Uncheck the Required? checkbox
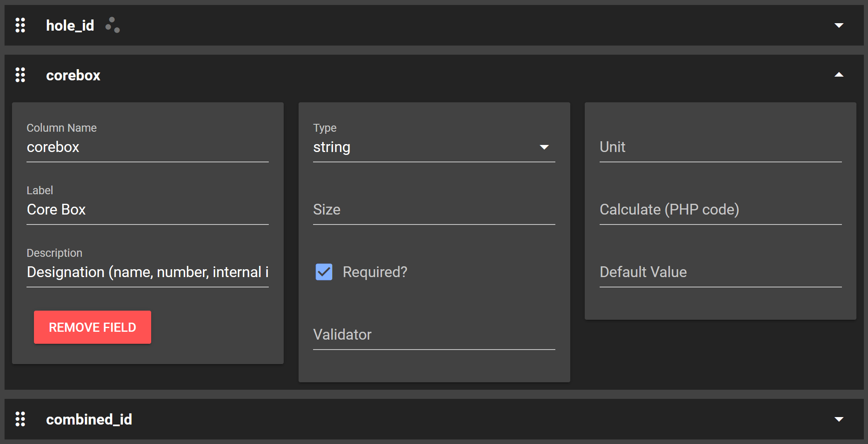 [324, 272]
